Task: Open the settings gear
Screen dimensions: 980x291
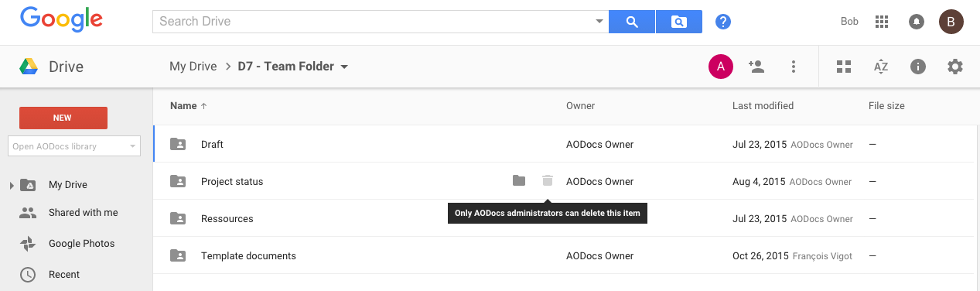Action: [x=955, y=67]
